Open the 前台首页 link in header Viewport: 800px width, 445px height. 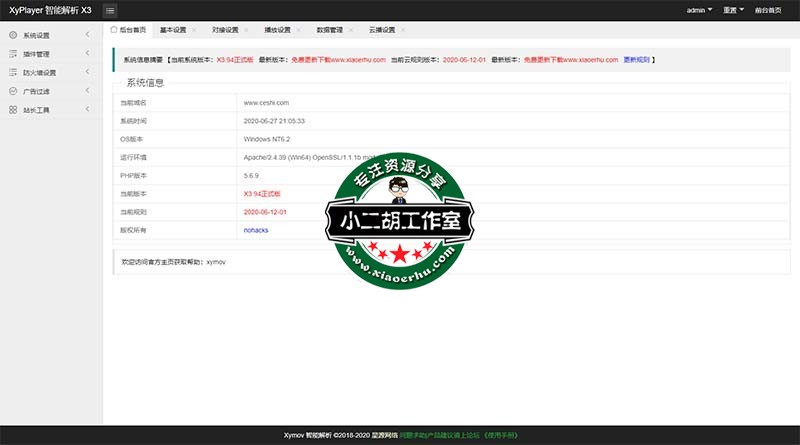click(x=774, y=10)
